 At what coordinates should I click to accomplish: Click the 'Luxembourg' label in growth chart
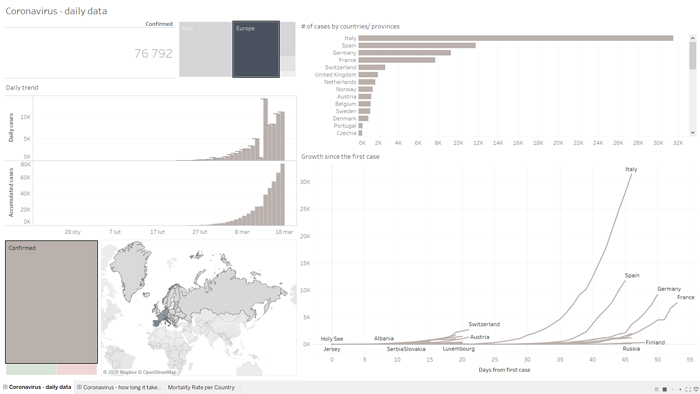[x=458, y=349]
